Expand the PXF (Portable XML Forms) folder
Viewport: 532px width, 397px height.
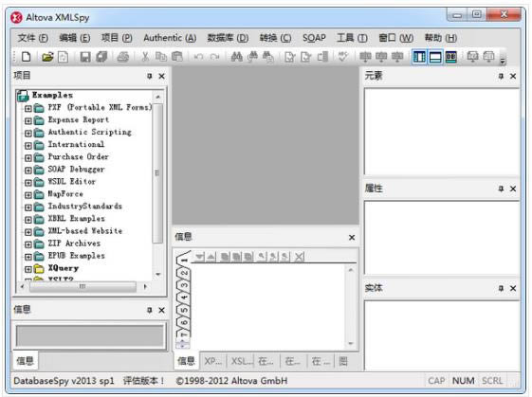(28, 109)
